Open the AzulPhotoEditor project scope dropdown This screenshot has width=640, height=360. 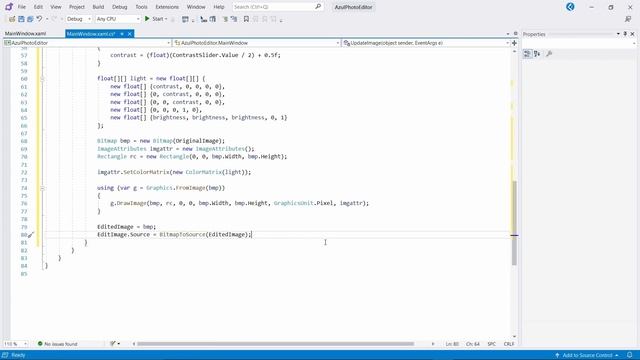(87, 43)
